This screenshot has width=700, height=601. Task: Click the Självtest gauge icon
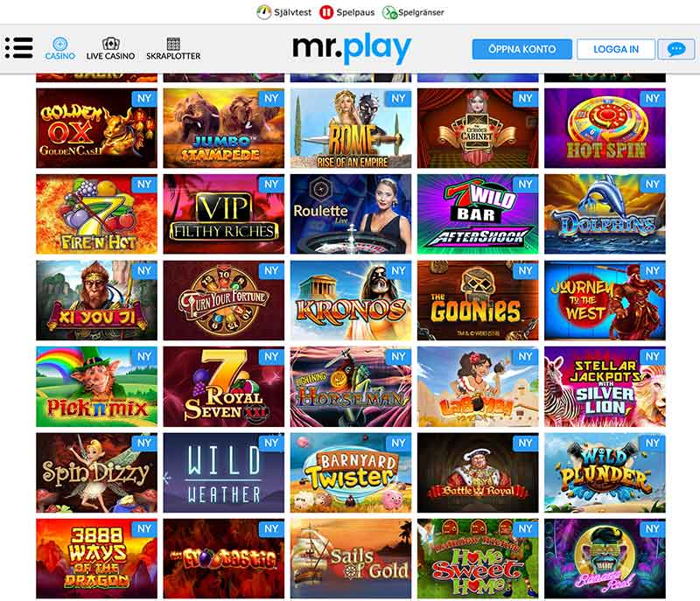264,12
